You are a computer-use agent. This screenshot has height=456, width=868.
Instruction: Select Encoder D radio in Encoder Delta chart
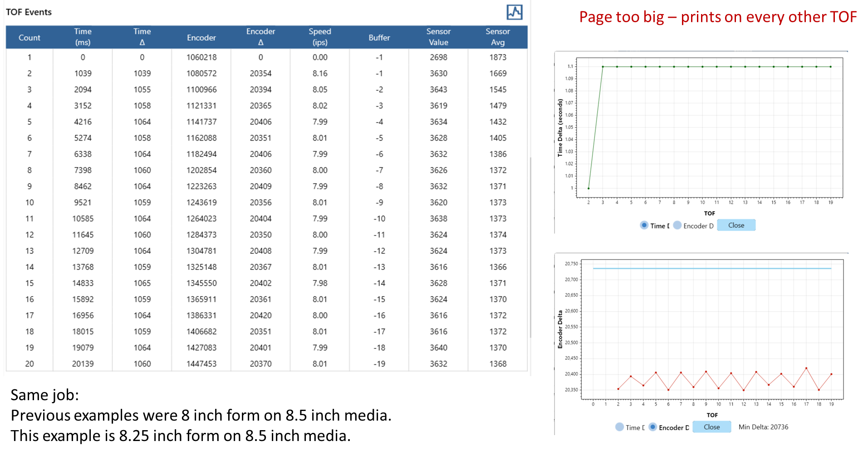point(652,427)
